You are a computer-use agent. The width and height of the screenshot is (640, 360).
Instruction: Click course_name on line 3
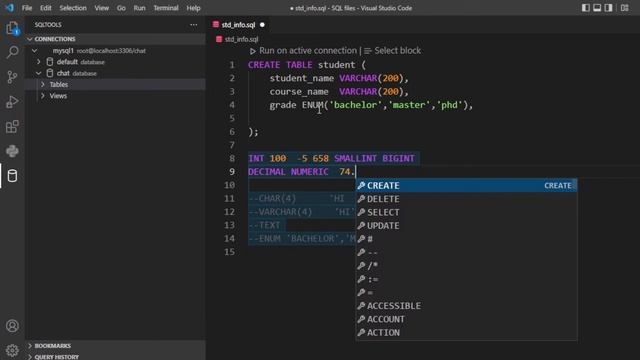299,91
